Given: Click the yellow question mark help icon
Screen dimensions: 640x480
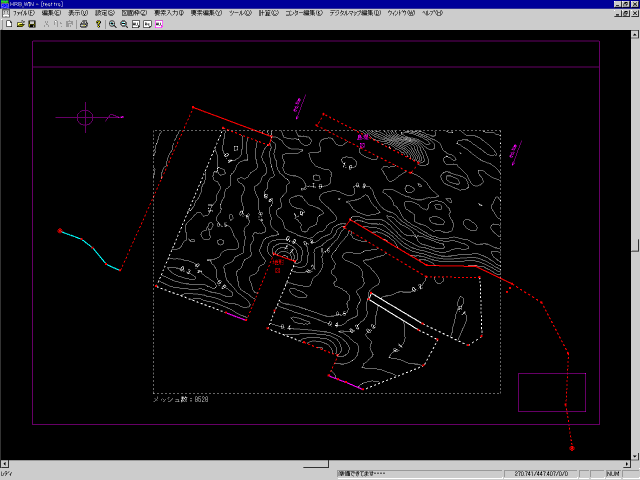Looking at the screenshot, I should [98, 23].
